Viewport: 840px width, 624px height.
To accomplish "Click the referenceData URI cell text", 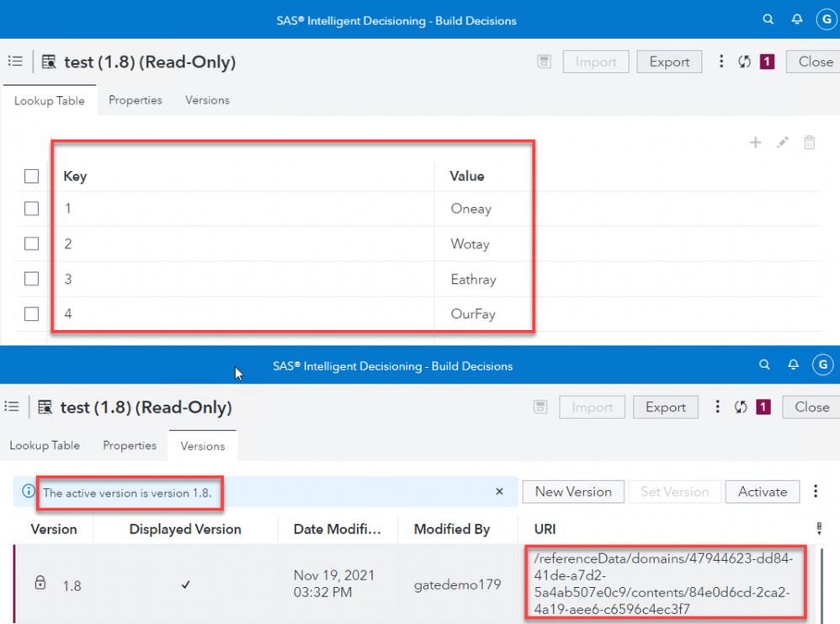I will tap(663, 584).
